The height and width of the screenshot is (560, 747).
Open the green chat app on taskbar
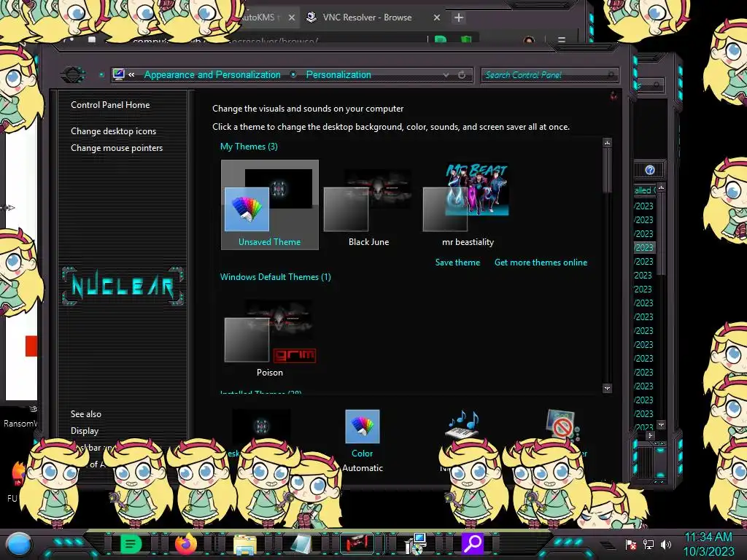131,544
